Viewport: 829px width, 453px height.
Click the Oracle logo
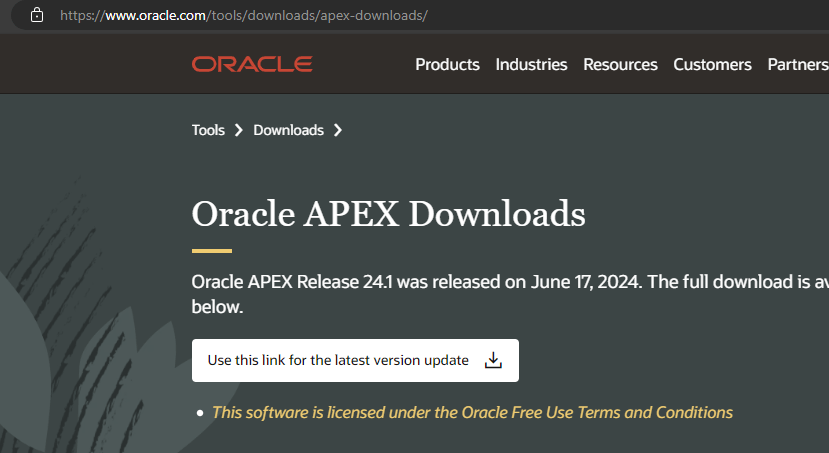pyautogui.click(x=252, y=64)
